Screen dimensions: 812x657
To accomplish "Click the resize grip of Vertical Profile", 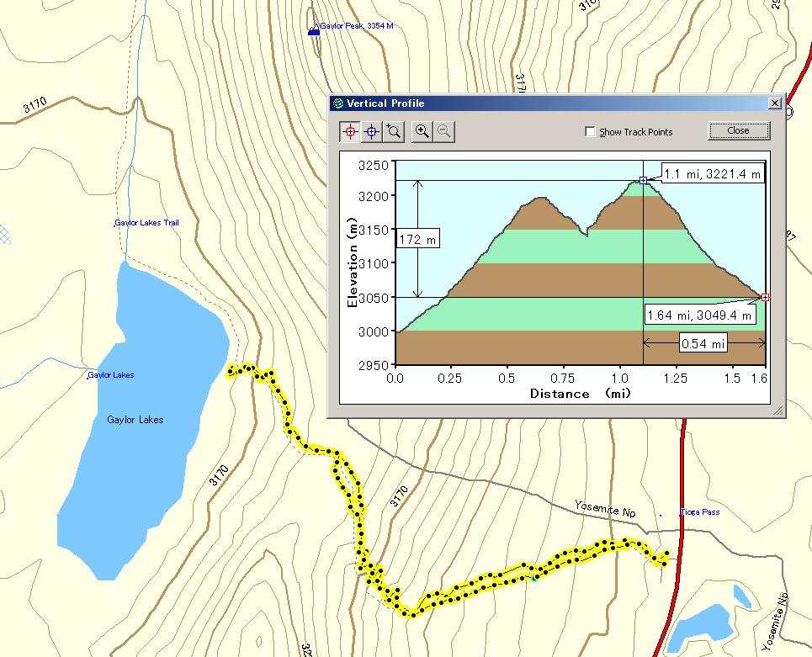I will (x=778, y=411).
